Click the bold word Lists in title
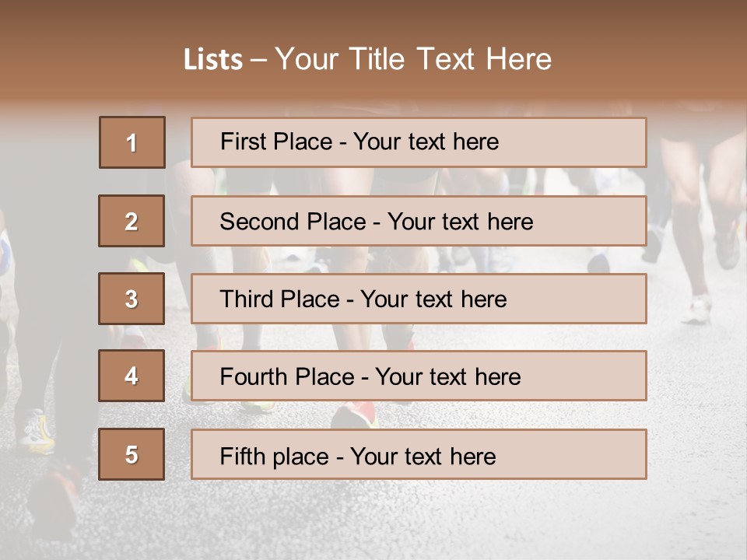The height and width of the screenshot is (560, 747). click(213, 60)
